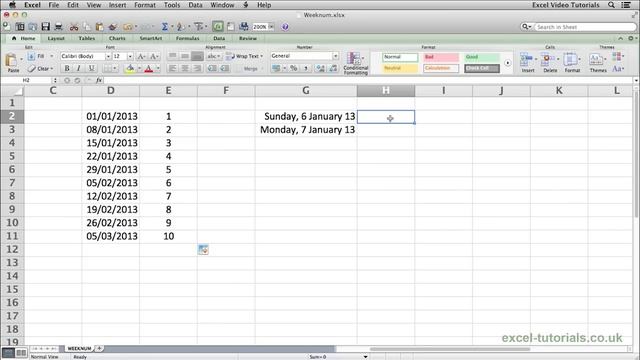The width and height of the screenshot is (640, 360).
Task: Toggle Bold formatting
Action: tap(67, 69)
